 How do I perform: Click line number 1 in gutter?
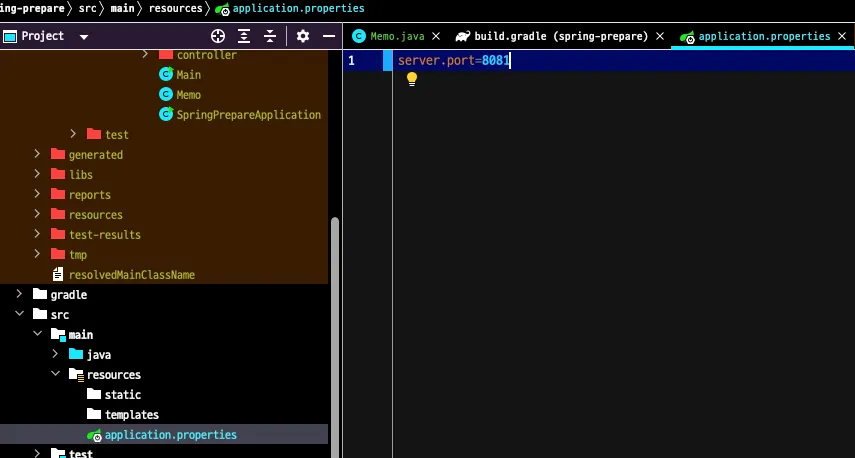(x=351, y=61)
